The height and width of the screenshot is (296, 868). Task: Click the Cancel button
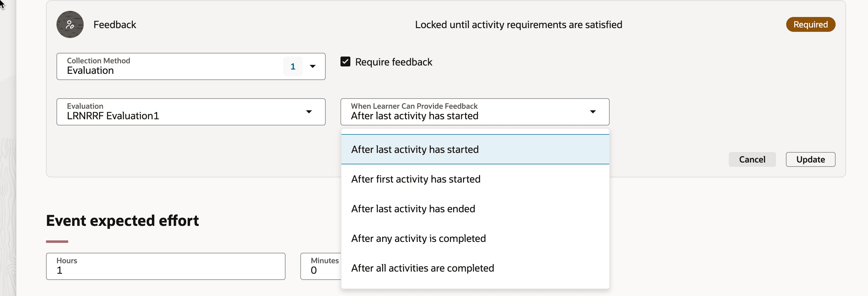(753, 159)
